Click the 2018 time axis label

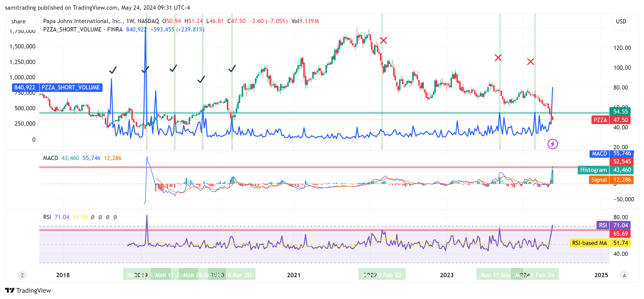click(63, 275)
